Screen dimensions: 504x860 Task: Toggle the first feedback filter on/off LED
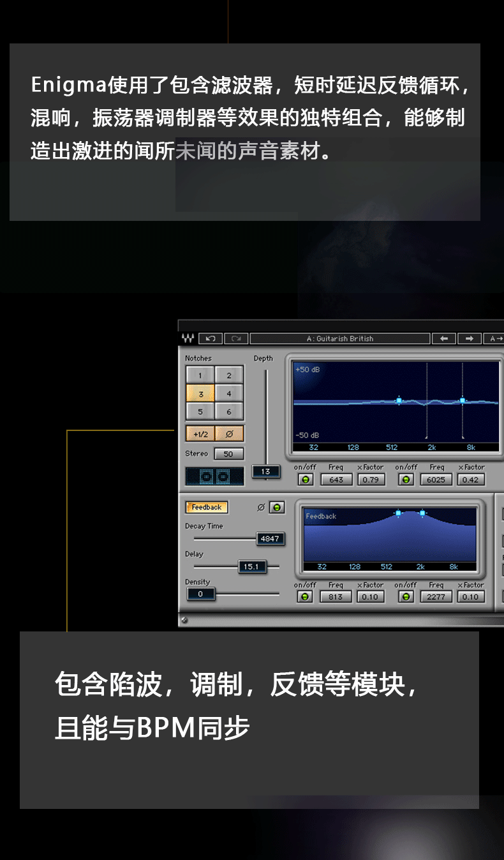pyautogui.click(x=305, y=597)
